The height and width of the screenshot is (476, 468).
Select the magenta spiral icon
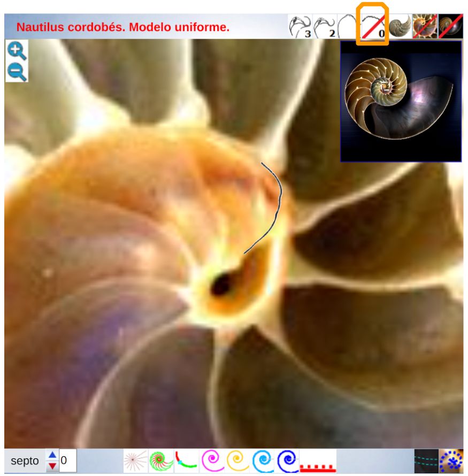(x=212, y=460)
